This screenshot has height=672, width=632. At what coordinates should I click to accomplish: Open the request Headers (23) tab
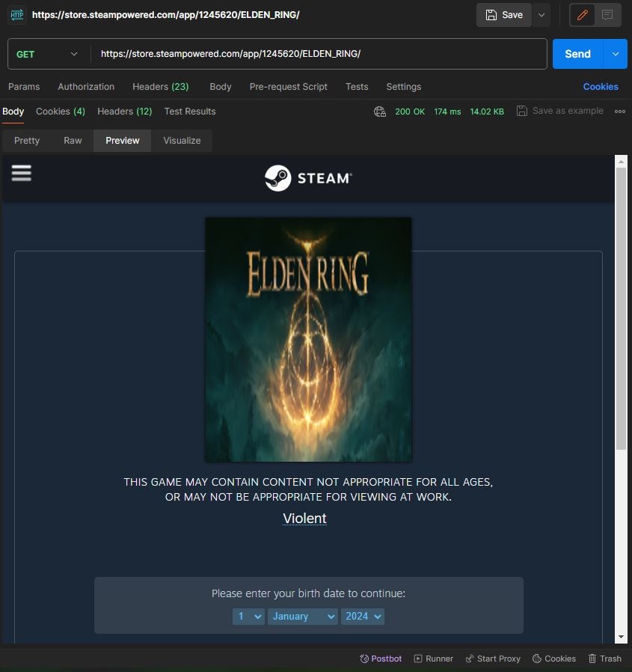pyautogui.click(x=161, y=87)
